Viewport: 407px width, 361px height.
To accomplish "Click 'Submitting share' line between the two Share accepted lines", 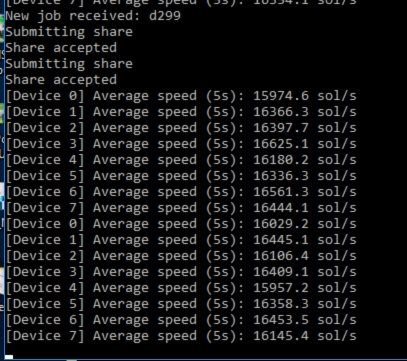I will [69, 64].
